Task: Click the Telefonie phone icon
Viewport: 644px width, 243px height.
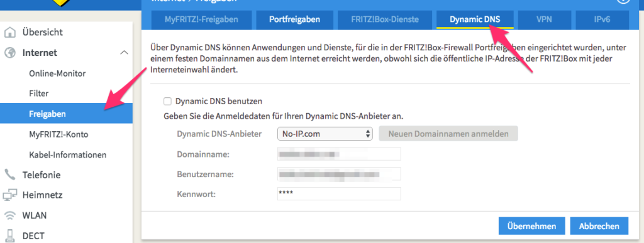Action: [10, 175]
